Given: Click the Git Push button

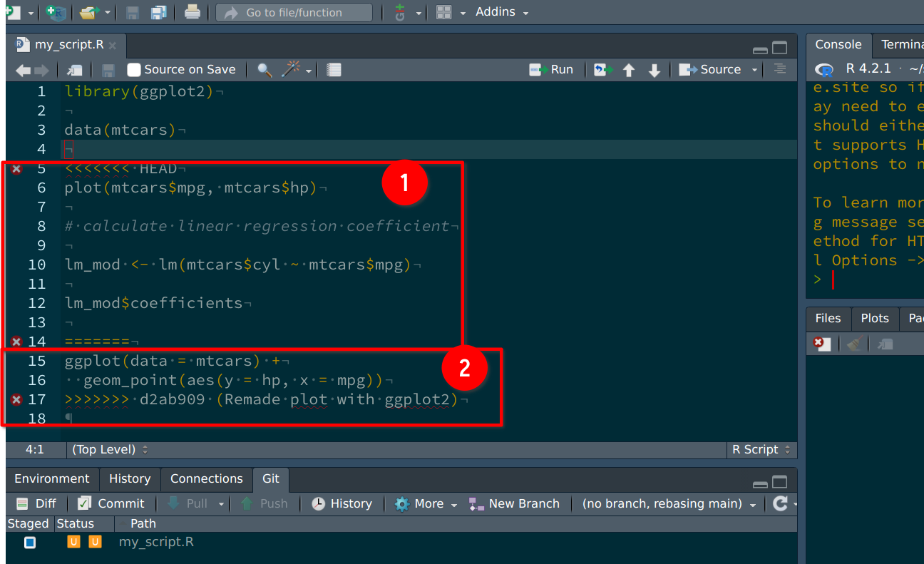Looking at the screenshot, I should pyautogui.click(x=264, y=503).
